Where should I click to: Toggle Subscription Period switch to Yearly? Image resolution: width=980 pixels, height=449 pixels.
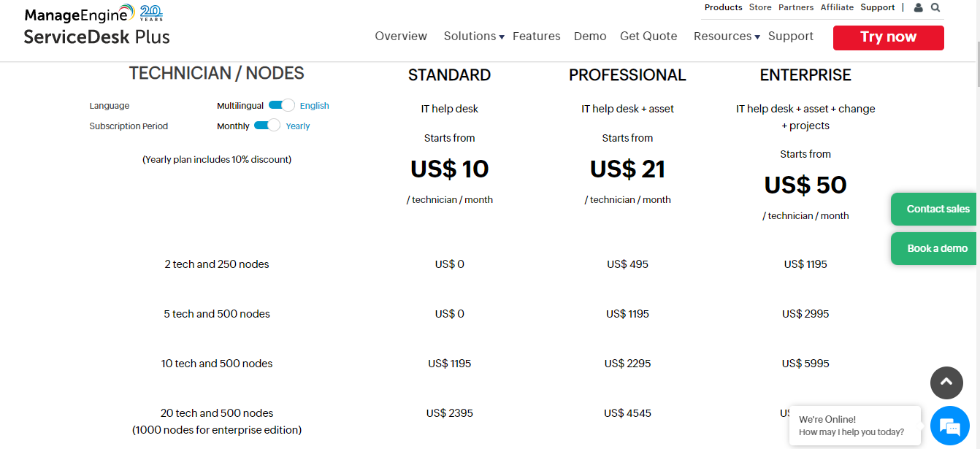(267, 126)
